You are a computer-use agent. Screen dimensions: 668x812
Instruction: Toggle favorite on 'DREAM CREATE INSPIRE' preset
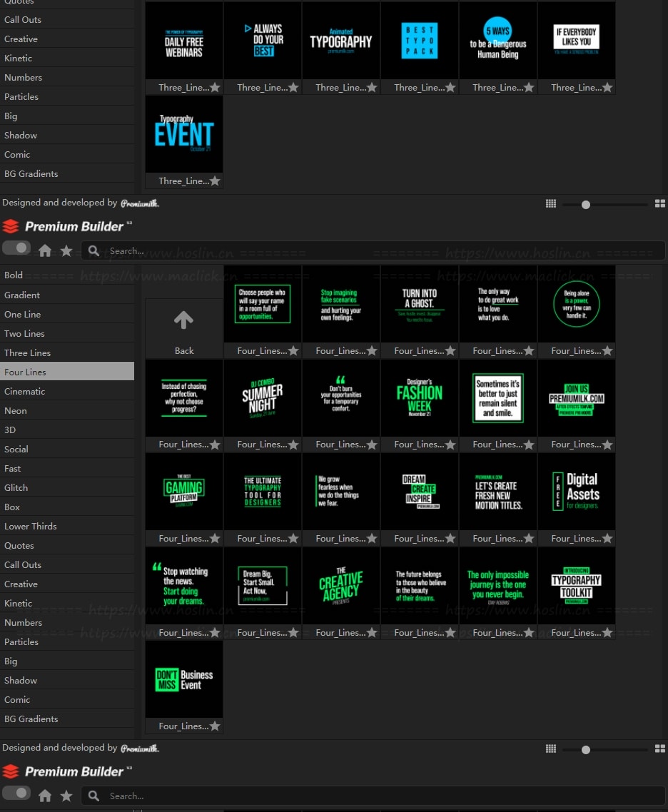(450, 539)
